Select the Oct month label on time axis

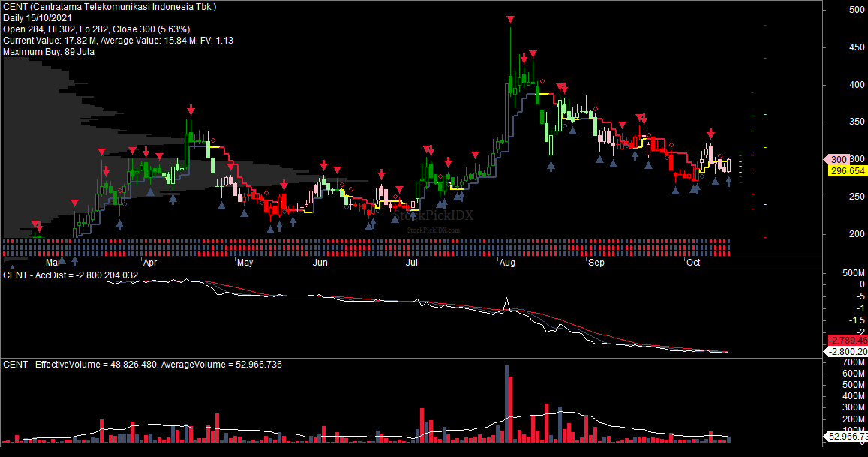693,263
